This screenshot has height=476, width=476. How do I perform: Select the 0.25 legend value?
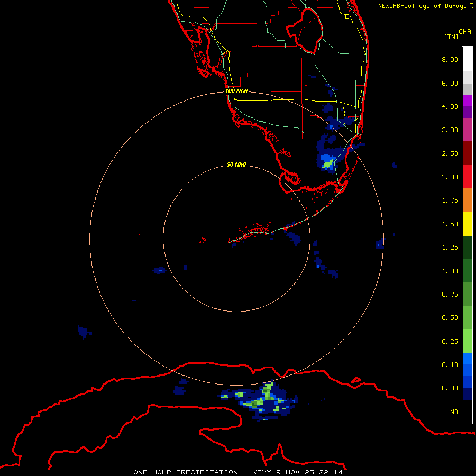[x=450, y=342]
